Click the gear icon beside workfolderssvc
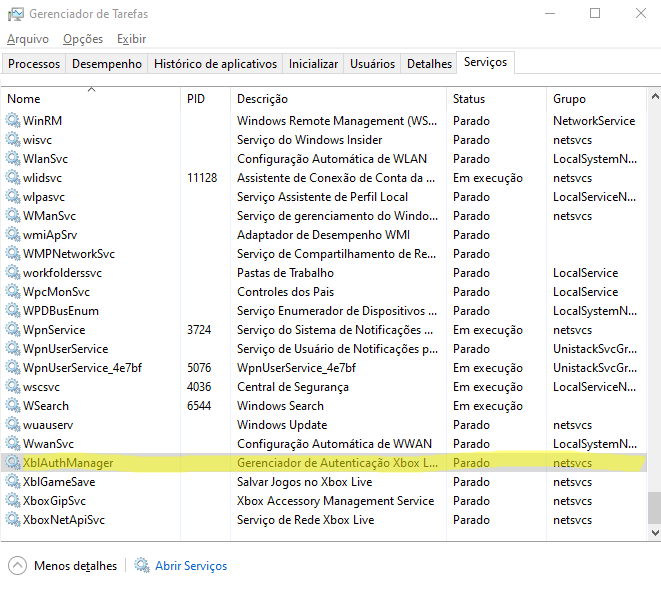Screen dimensions: 661x590 click(x=13, y=272)
